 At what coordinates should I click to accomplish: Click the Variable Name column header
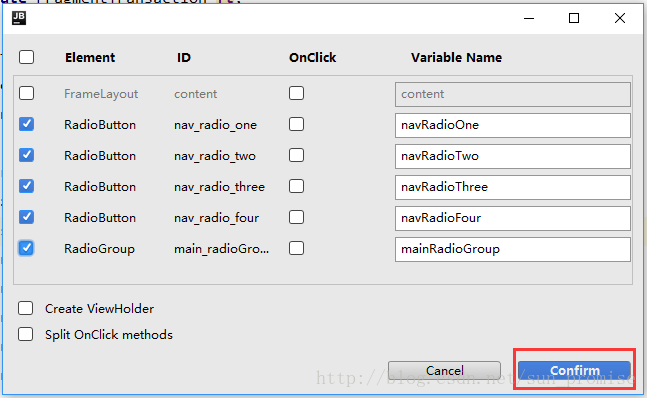click(456, 57)
